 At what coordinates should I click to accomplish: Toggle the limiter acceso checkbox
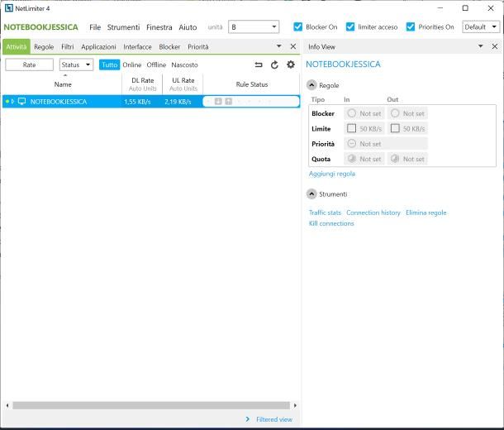(350, 27)
